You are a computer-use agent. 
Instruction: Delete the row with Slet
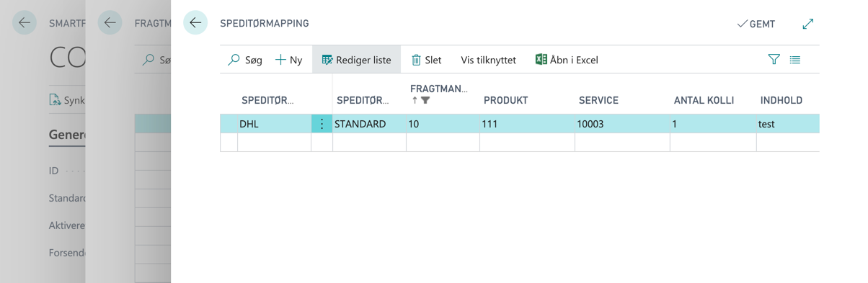[426, 60]
